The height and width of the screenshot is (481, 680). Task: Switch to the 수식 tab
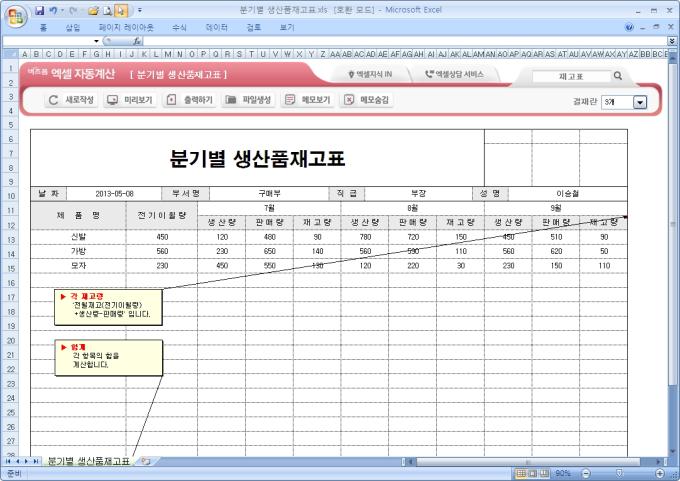pyautogui.click(x=179, y=27)
